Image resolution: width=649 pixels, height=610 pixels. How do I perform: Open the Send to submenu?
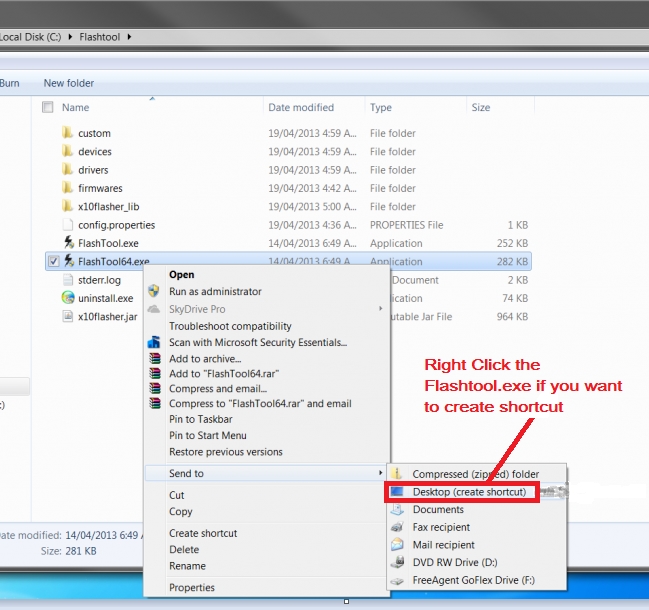point(265,473)
